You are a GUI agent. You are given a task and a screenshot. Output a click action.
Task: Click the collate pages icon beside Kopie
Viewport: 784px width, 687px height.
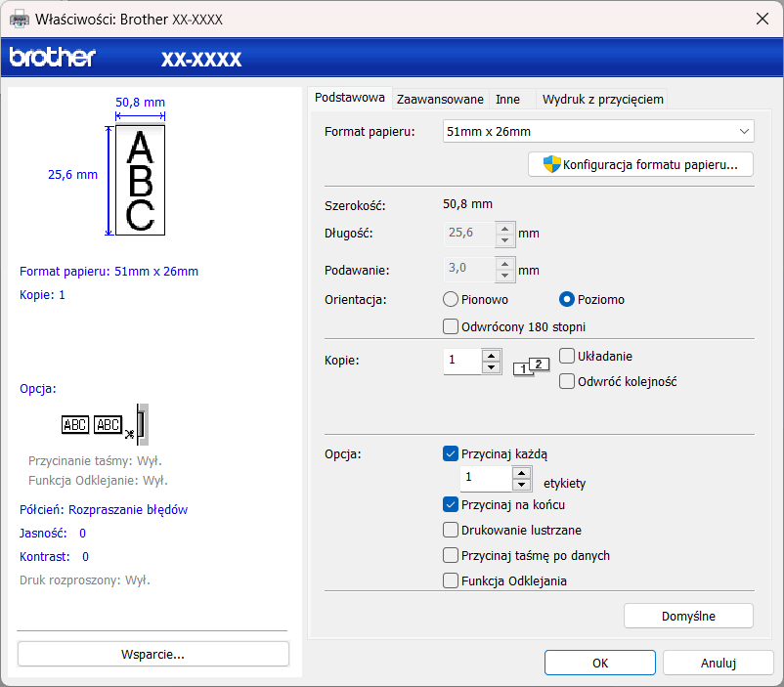tap(531, 366)
